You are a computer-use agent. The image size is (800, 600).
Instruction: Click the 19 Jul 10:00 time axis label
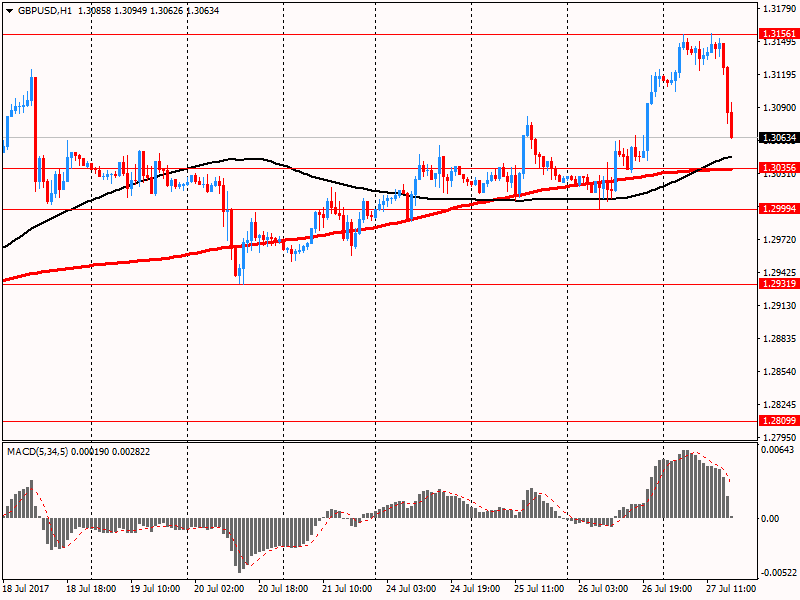click(x=155, y=589)
